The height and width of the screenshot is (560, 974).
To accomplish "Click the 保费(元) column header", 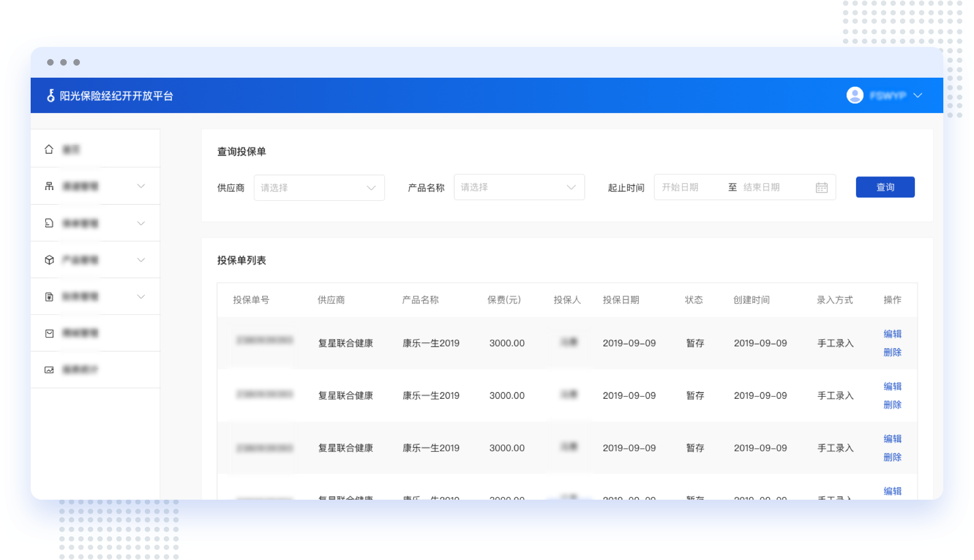I will click(504, 300).
